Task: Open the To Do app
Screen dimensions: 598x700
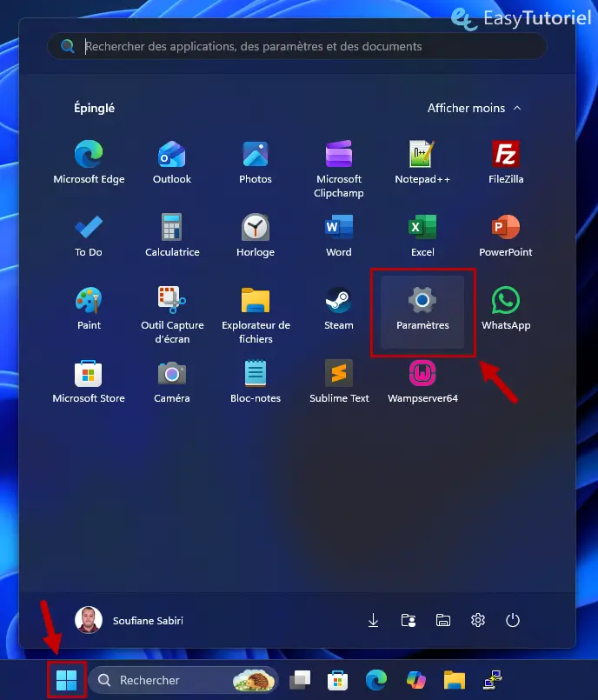Action: [89, 236]
